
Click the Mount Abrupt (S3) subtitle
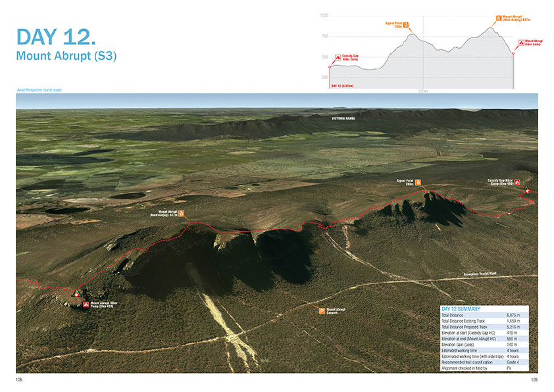(x=66, y=57)
